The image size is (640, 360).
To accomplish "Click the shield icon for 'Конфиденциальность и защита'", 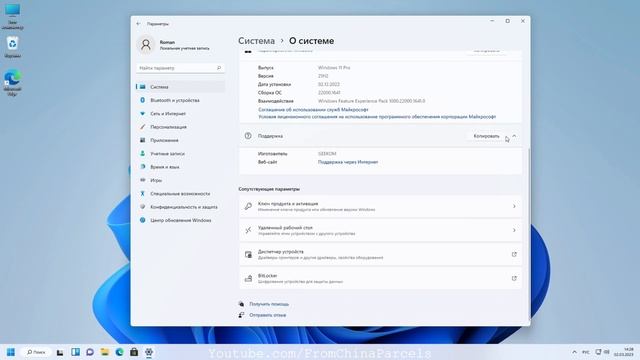I will pyautogui.click(x=142, y=207).
